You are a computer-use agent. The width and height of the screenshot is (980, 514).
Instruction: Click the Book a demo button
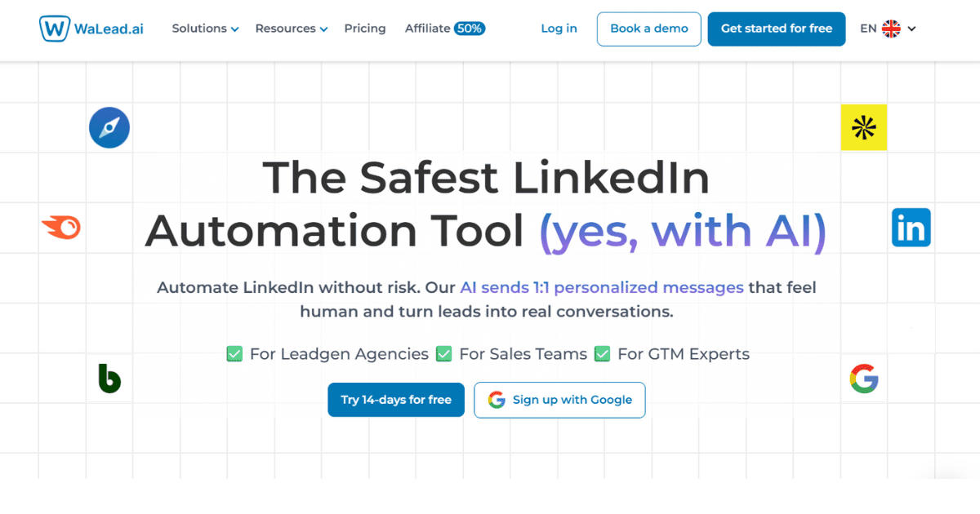648,29
